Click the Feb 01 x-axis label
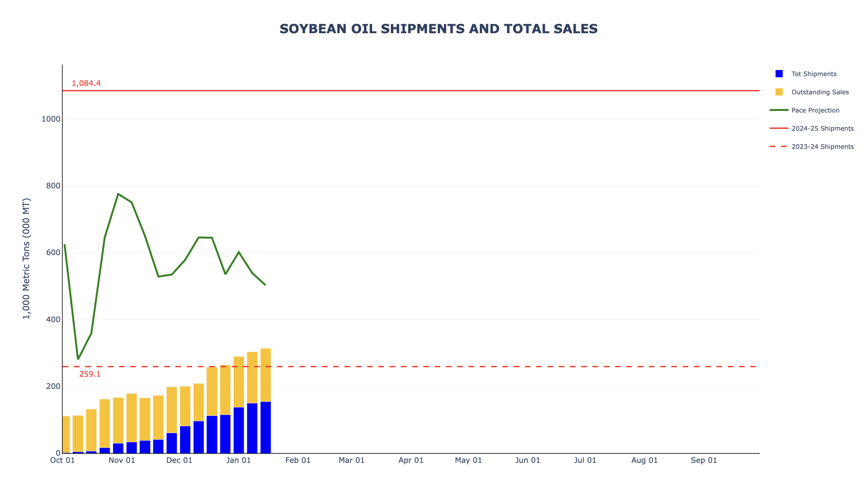The height and width of the screenshot is (492, 868). point(298,460)
